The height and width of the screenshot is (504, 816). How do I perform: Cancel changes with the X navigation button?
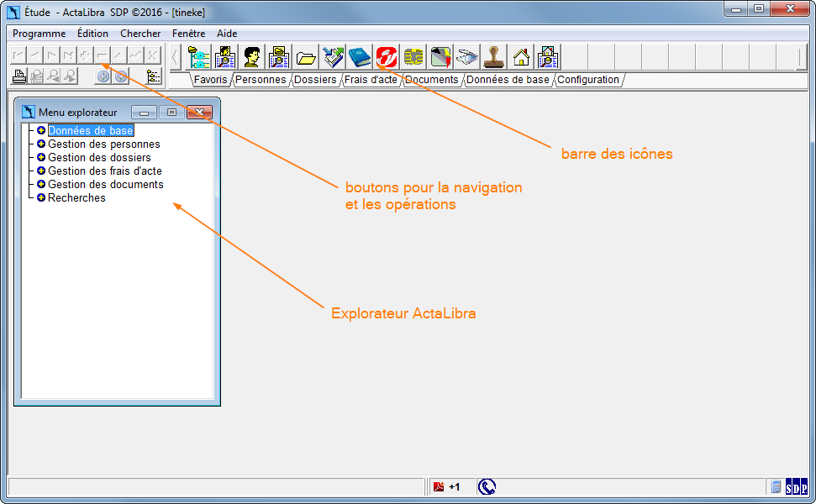152,55
